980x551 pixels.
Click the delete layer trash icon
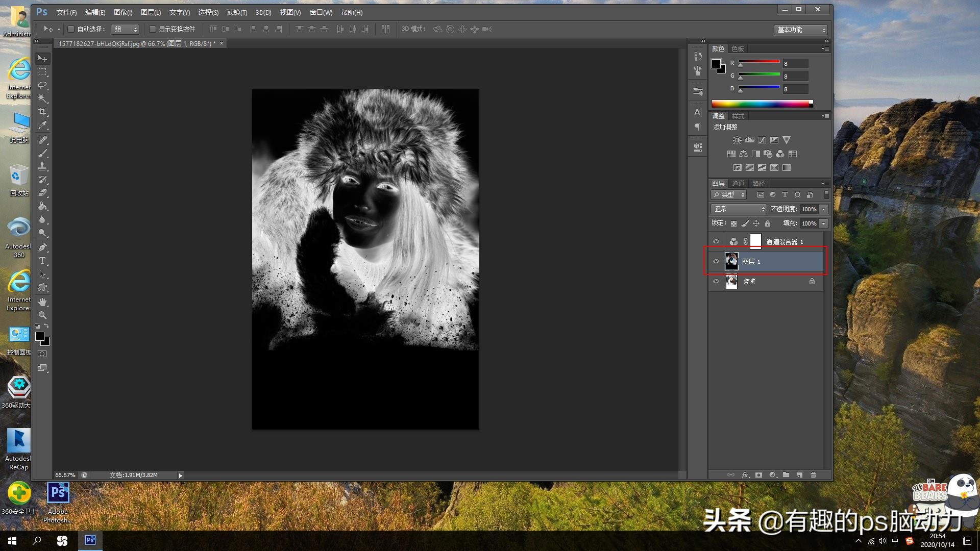(813, 475)
